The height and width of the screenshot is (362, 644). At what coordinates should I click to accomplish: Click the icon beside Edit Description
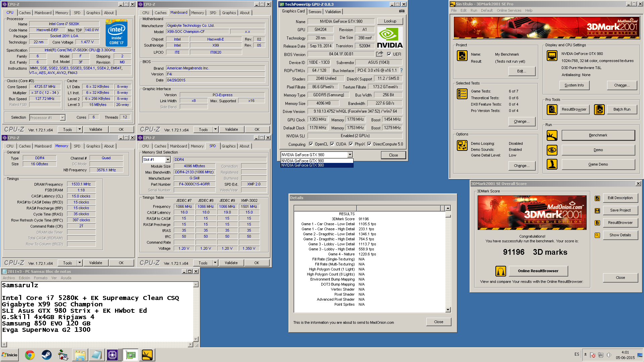pos(597,198)
